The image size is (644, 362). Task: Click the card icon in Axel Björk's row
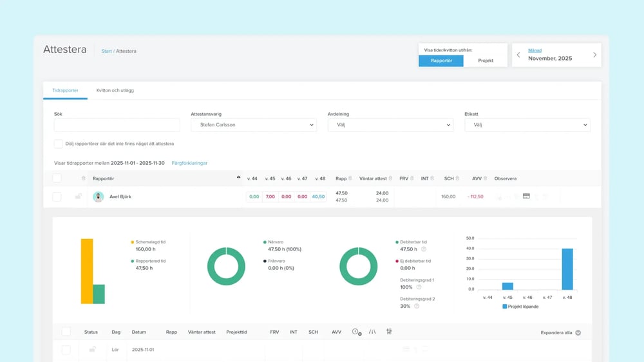coord(526,196)
